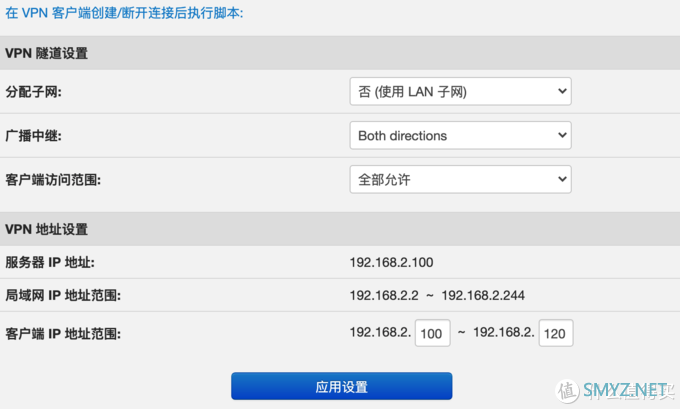Image resolution: width=680 pixels, height=409 pixels.
Task: Select the server IP address 192.168.2.100
Action: 391,262
